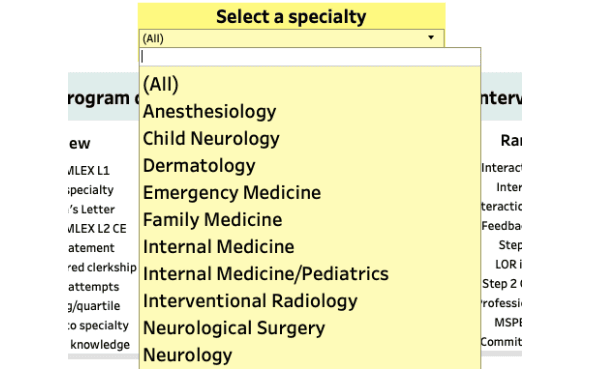Choose Family Medicine from the list
This screenshot has width=609, height=372.
[x=212, y=220]
